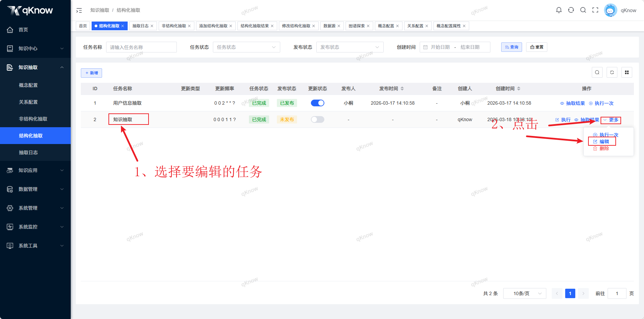Viewport: 644px width, 319px height.
Task: Turn on 更新状态 switch for 知识抽取
Action: click(317, 119)
